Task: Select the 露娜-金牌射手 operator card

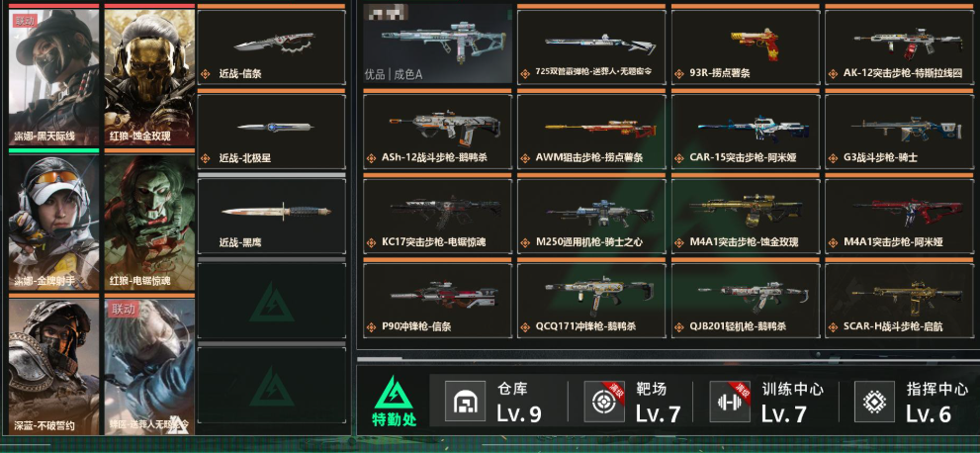Action: pos(53,222)
